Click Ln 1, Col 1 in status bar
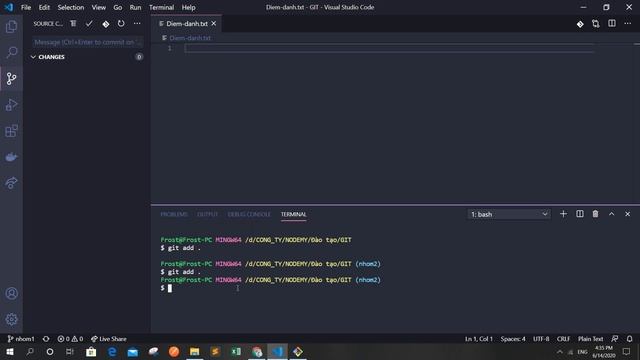Viewport: 640px width, 360px height. click(478, 339)
